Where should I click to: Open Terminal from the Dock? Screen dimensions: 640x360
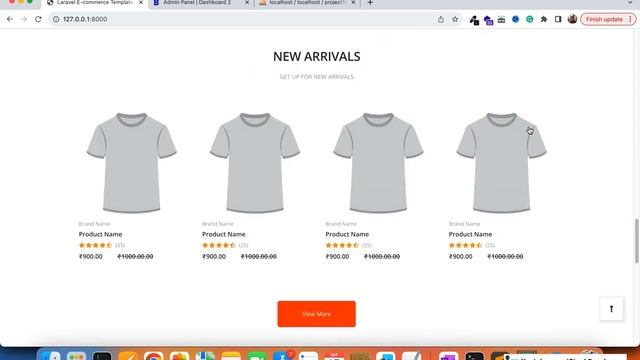[x=474, y=356]
